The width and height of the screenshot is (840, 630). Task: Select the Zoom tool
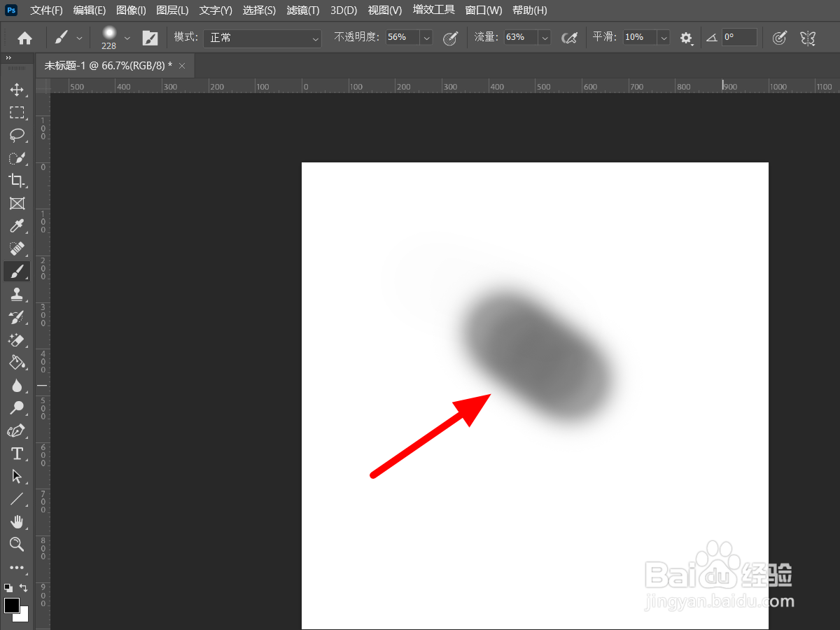(17, 544)
